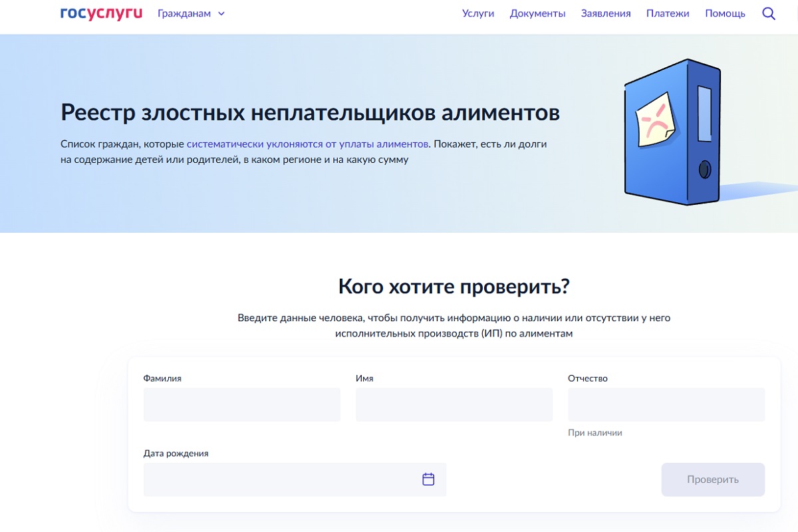
Task: Click the Дата рождения input field
Action: coord(279,479)
